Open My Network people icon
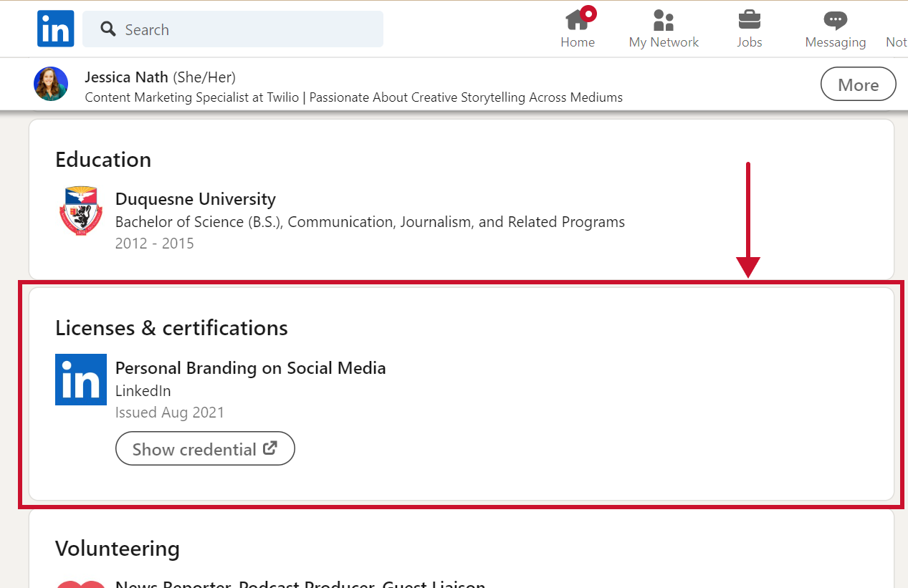 (x=664, y=19)
